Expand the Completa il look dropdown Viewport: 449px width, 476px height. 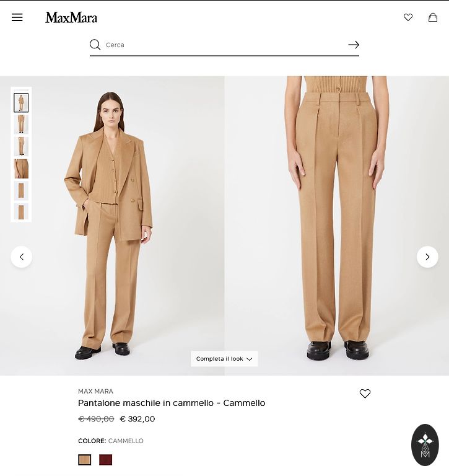(x=224, y=359)
